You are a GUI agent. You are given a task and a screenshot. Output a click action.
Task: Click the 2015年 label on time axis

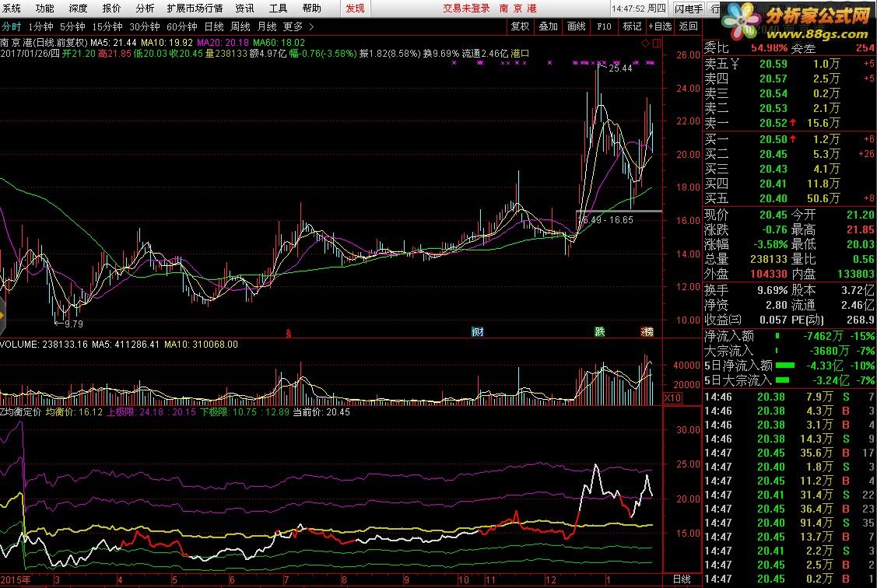pos(16,580)
